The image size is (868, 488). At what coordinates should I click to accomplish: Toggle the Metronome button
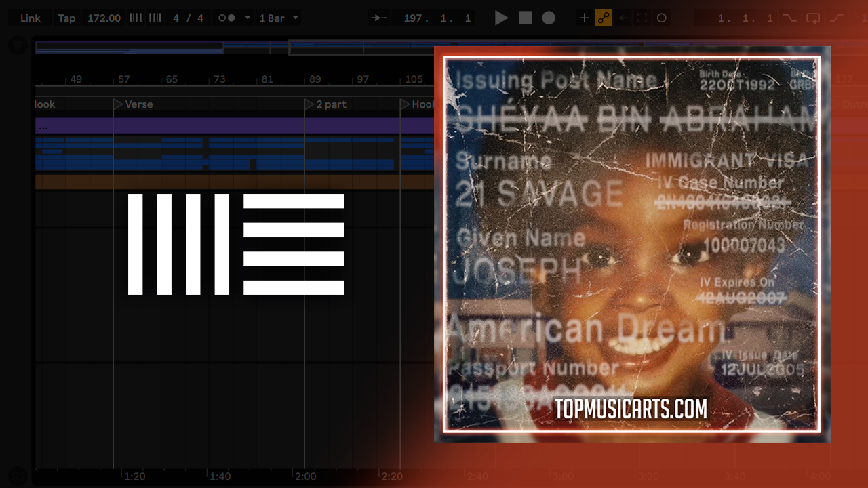click(226, 18)
